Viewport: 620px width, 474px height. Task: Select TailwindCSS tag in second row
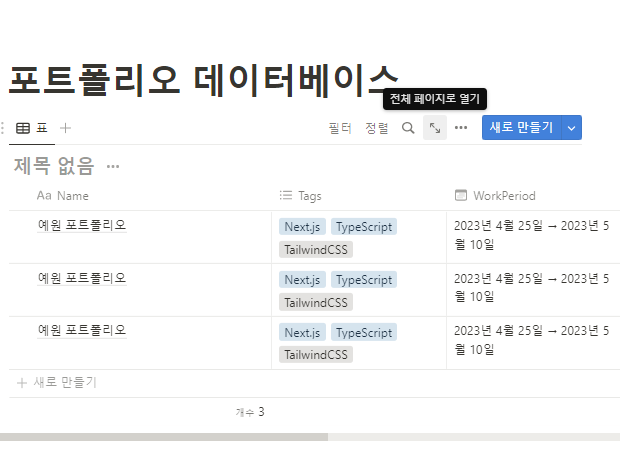[316, 302]
